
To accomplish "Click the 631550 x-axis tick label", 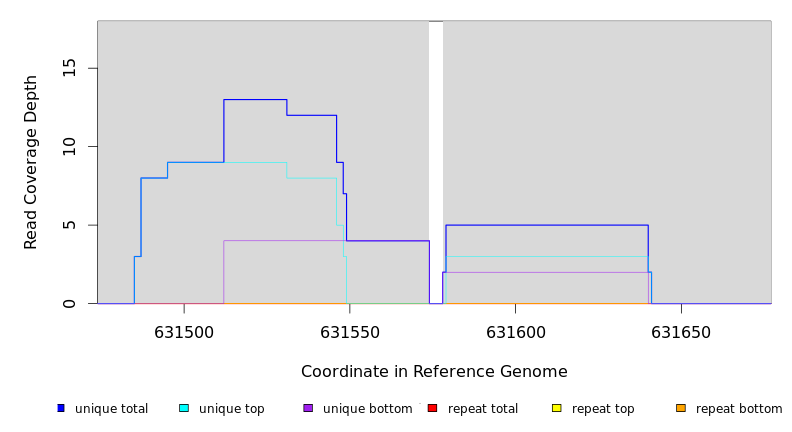I will click(x=350, y=332).
